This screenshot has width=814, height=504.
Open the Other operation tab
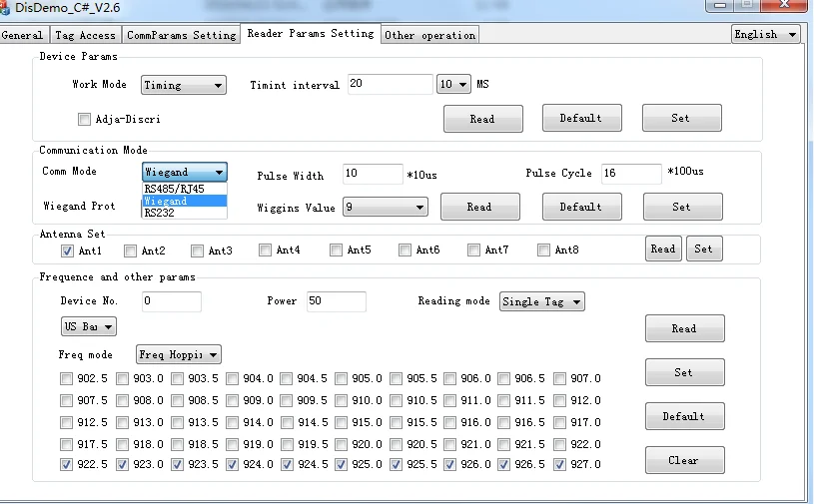[429, 35]
